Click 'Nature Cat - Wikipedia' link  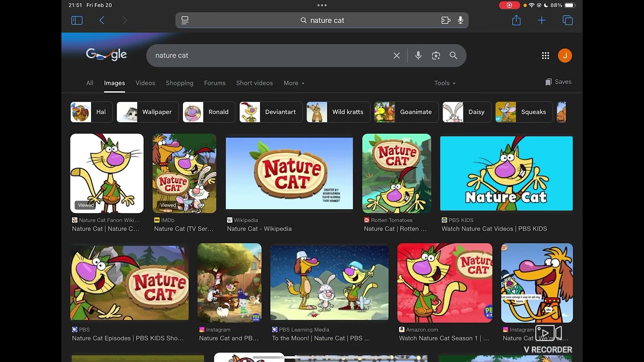[x=259, y=229]
